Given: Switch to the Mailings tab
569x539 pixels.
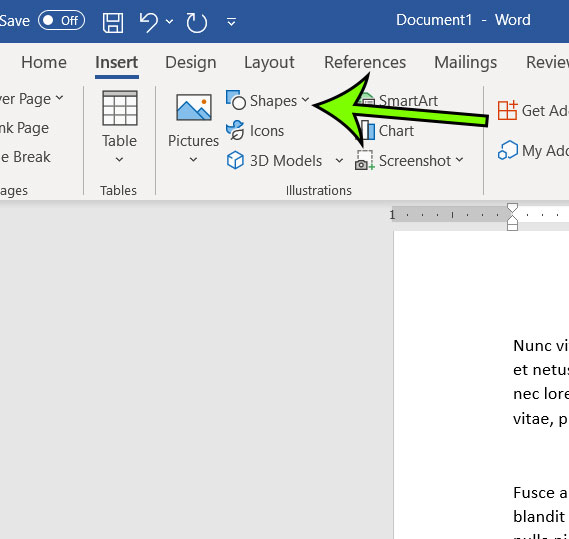Looking at the screenshot, I should [x=466, y=62].
